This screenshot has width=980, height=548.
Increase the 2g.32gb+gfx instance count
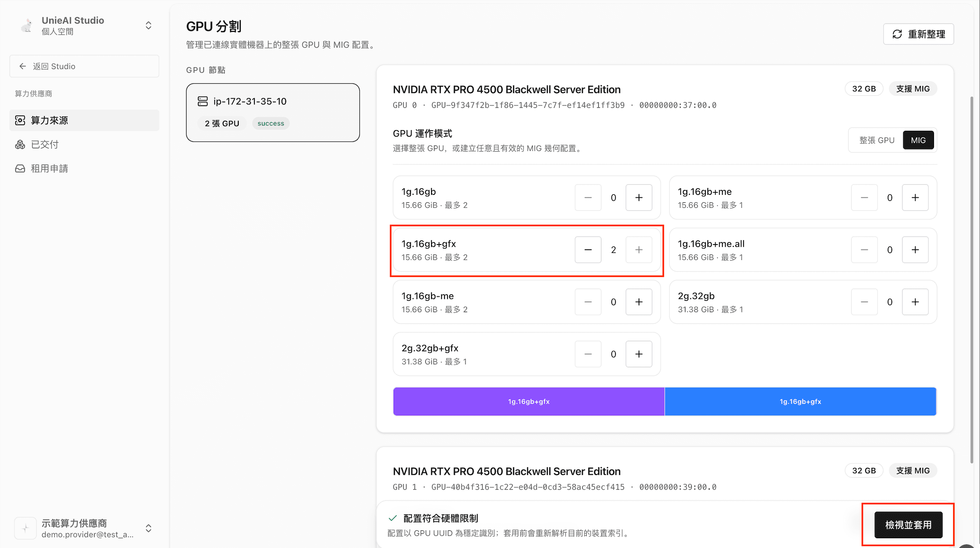[x=639, y=354]
